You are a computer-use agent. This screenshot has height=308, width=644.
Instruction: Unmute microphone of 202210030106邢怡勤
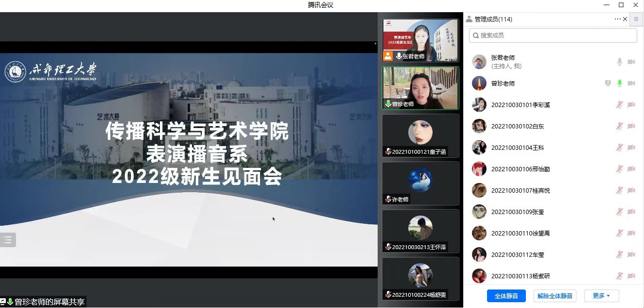point(620,169)
